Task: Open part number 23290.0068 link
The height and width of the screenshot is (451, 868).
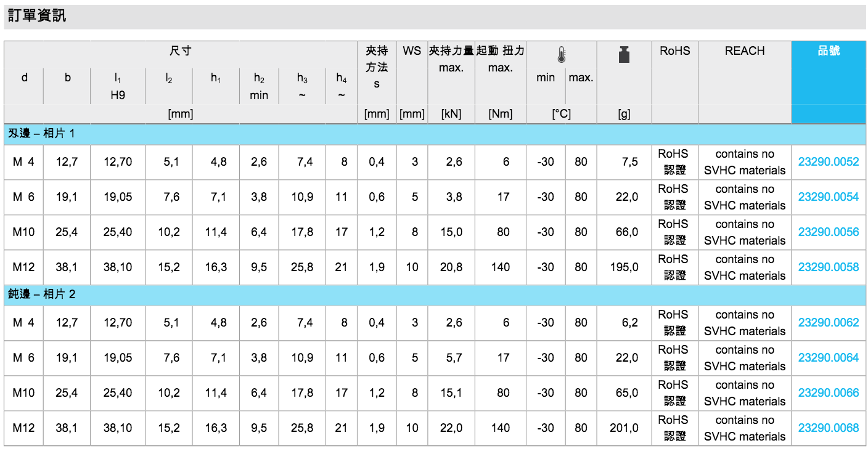Action: click(828, 428)
